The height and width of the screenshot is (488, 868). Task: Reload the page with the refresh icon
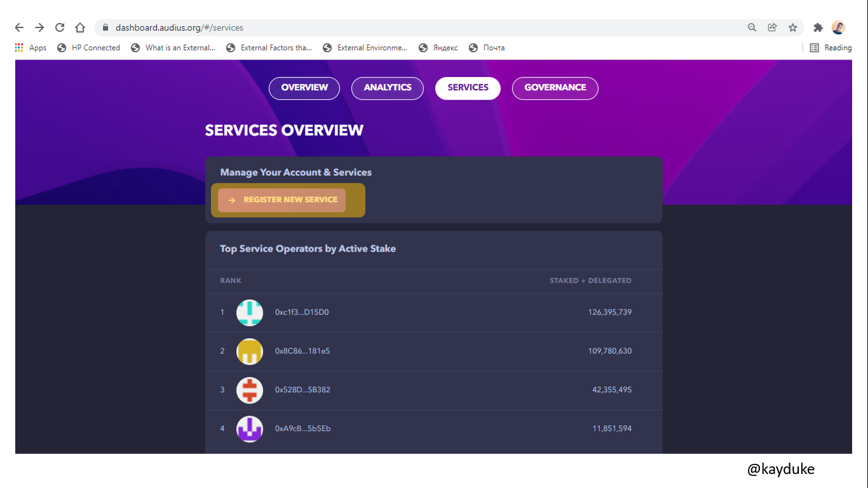[60, 27]
